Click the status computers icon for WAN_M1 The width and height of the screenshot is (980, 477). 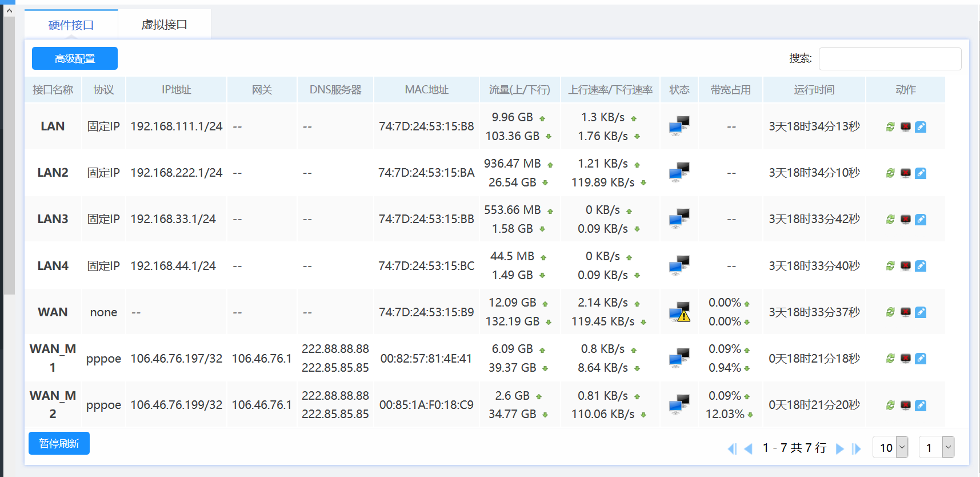679,358
